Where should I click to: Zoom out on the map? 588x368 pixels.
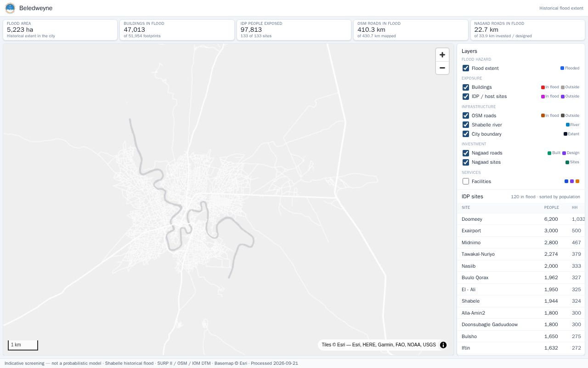pyautogui.click(x=442, y=68)
